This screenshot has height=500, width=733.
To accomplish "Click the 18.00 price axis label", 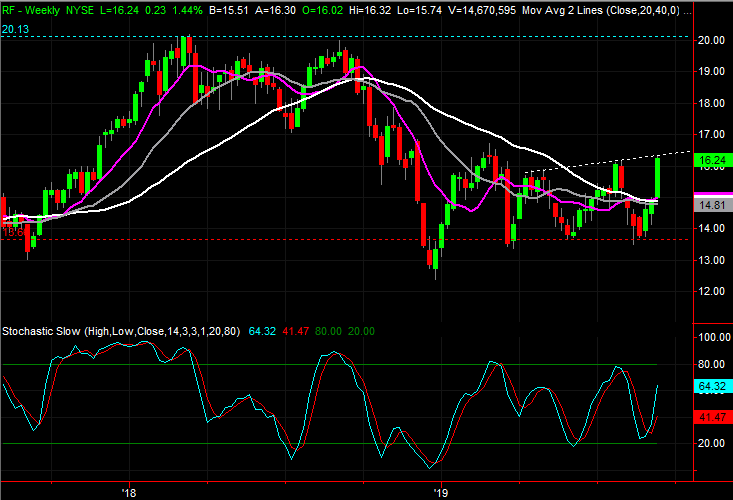I will click(x=711, y=103).
